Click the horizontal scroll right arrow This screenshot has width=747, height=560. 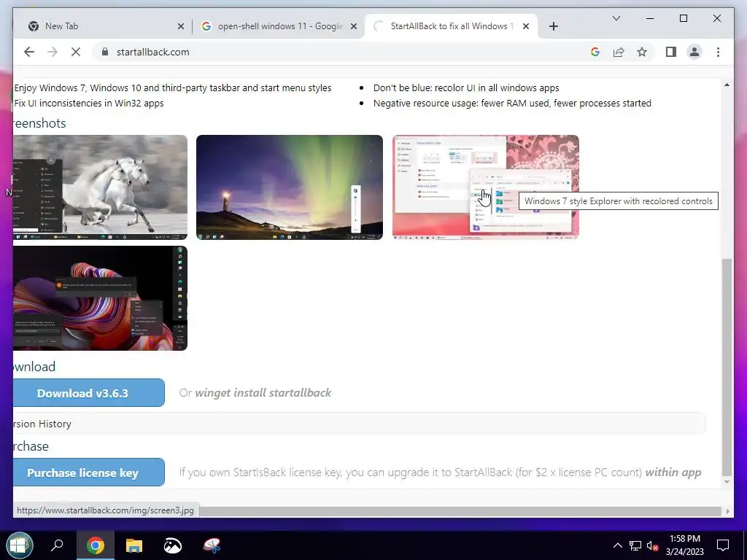click(727, 511)
